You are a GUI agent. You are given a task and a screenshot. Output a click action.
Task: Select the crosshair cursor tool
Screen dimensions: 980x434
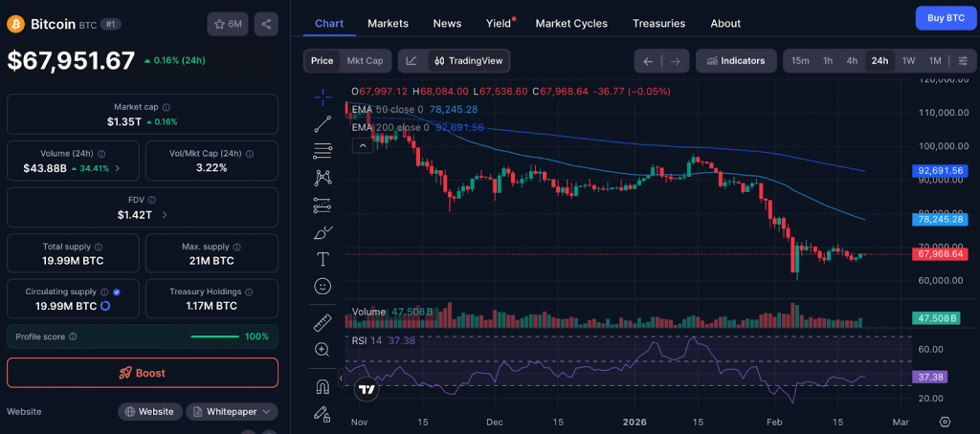coord(323,95)
